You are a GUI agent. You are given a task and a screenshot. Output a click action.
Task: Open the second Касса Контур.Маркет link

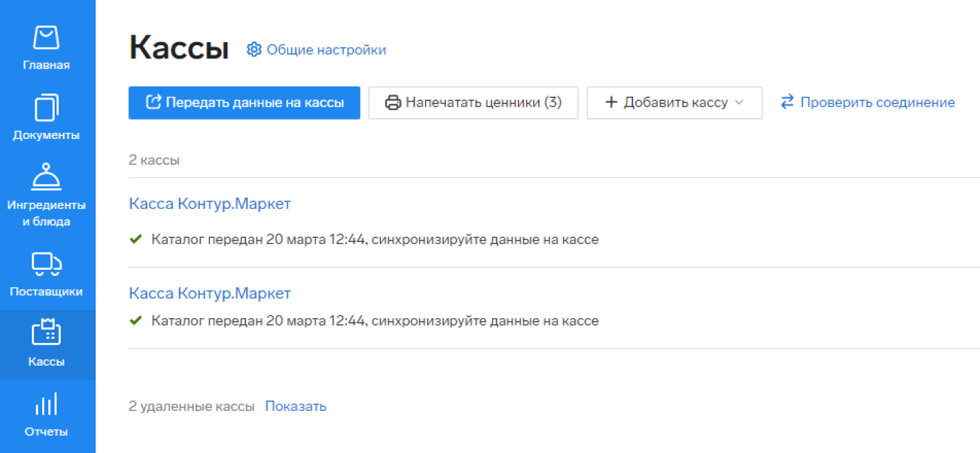pos(209,293)
